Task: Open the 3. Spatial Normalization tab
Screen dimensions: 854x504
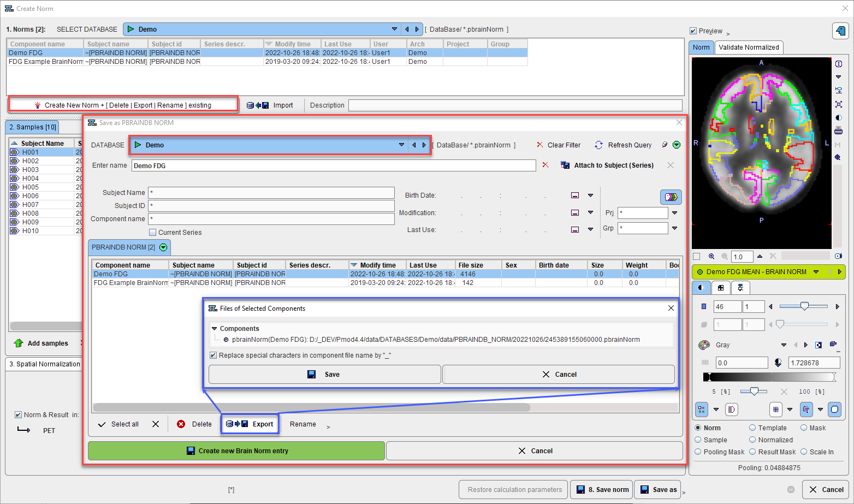Action: pyautogui.click(x=45, y=364)
